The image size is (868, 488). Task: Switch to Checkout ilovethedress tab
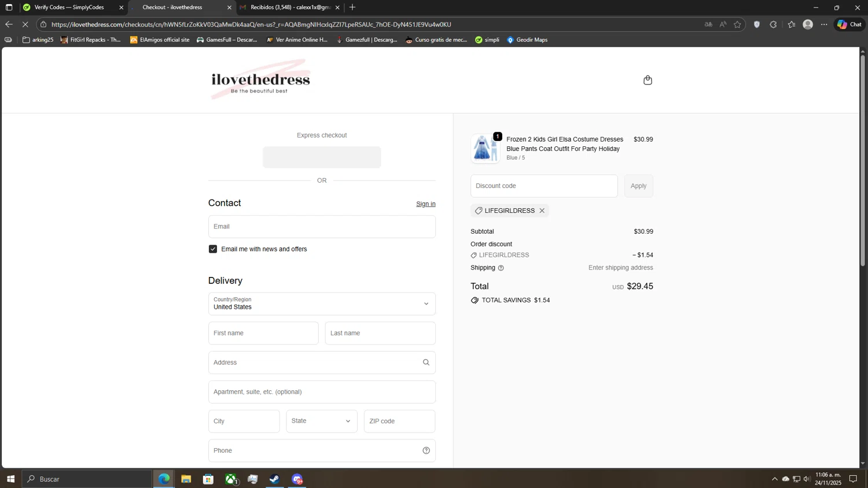[x=181, y=8]
